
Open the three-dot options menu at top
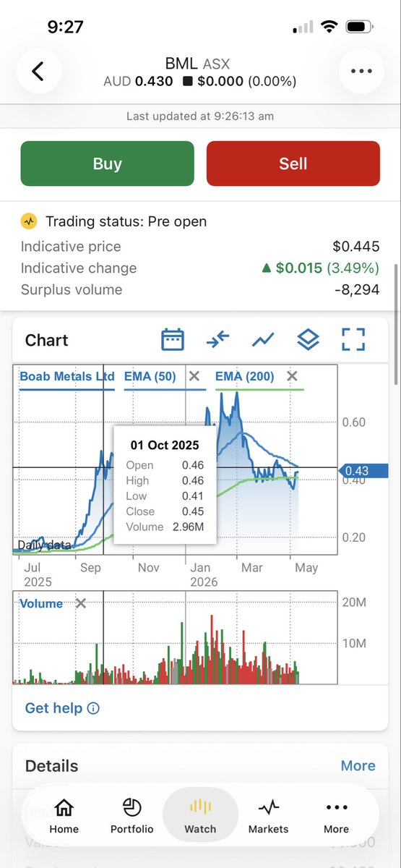click(360, 71)
